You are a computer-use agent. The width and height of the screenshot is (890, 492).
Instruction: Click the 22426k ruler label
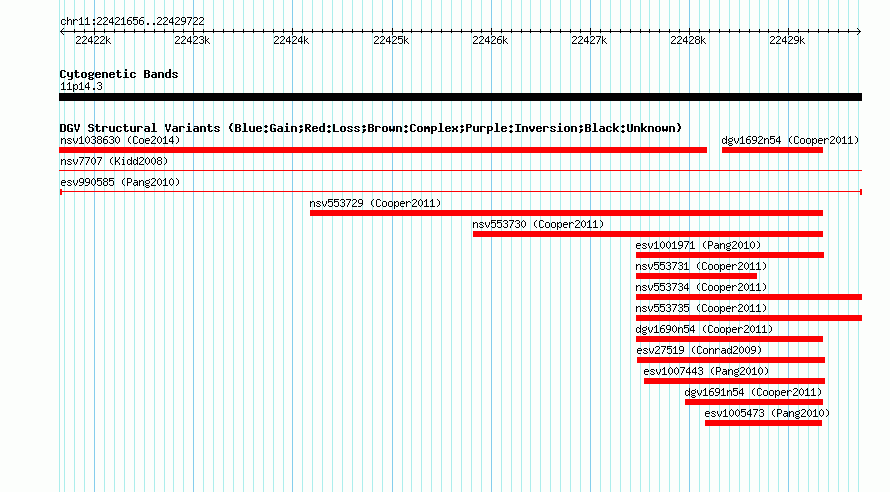click(490, 40)
